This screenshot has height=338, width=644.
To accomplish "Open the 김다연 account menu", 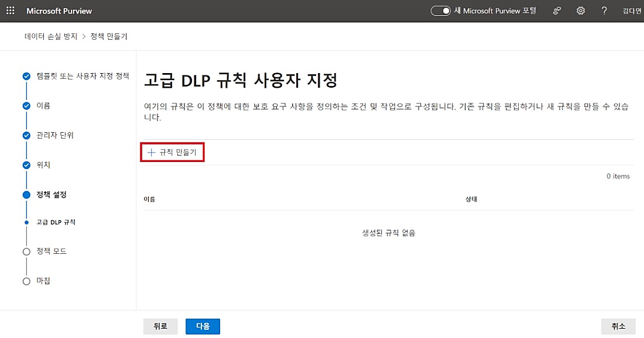I will click(x=632, y=11).
